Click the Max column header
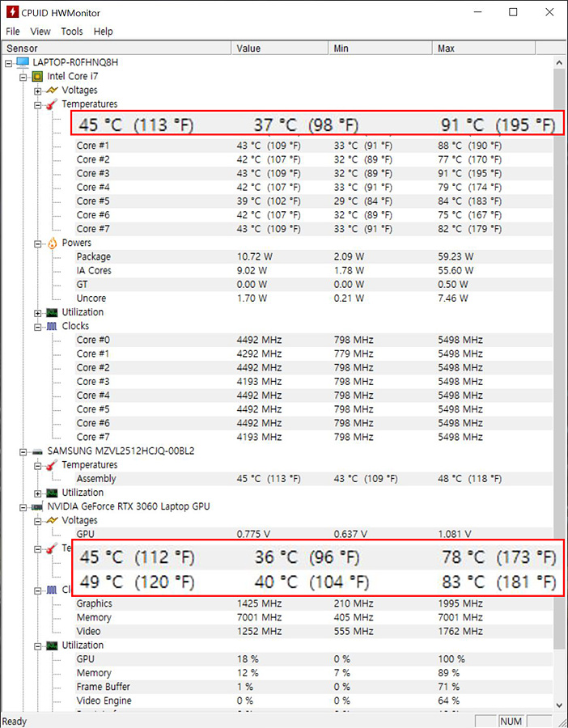The height and width of the screenshot is (728, 568). coord(484,49)
